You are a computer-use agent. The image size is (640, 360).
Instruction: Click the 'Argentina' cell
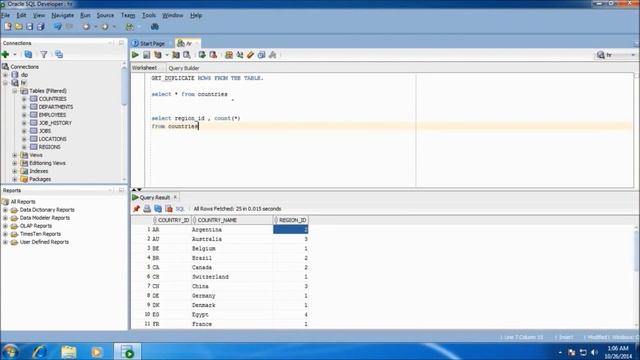[x=207, y=230]
